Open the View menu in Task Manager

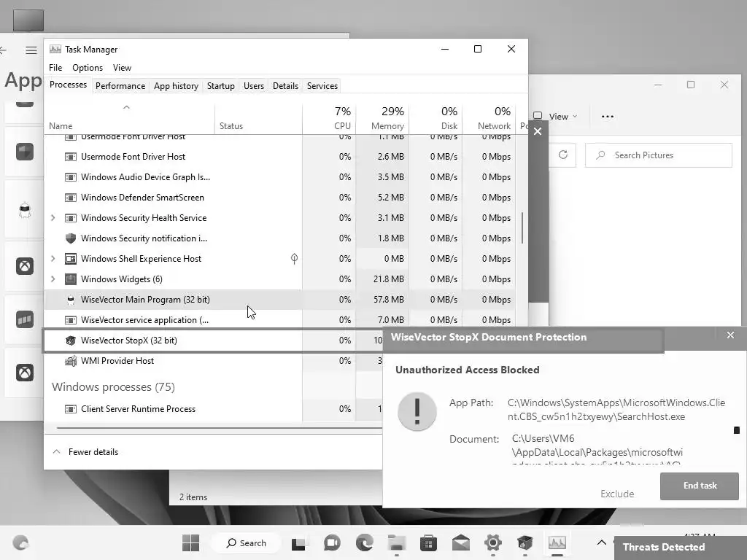point(122,68)
